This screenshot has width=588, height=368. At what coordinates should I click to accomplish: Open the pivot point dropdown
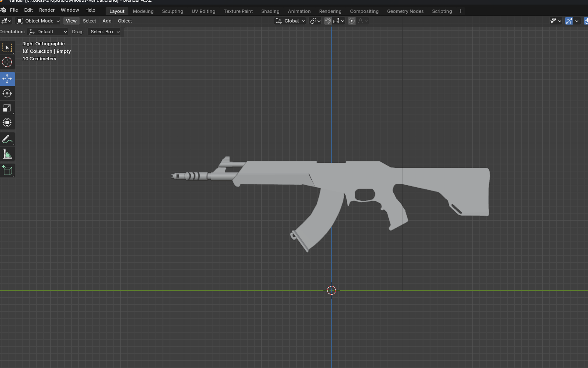[315, 21]
